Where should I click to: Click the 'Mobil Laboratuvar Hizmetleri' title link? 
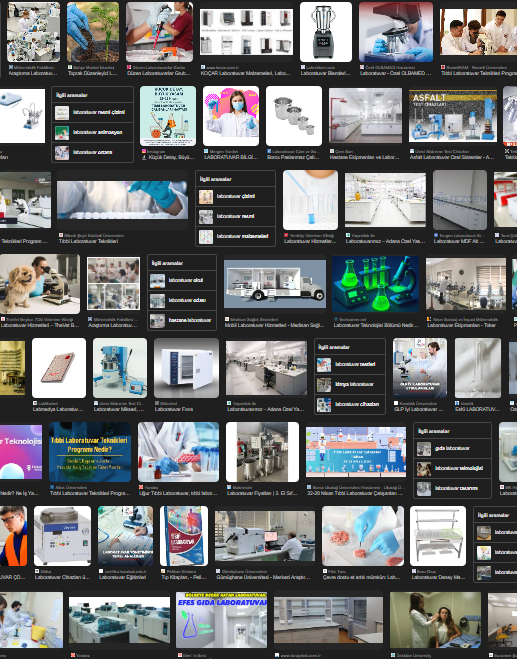pyautogui.click(x=274, y=325)
